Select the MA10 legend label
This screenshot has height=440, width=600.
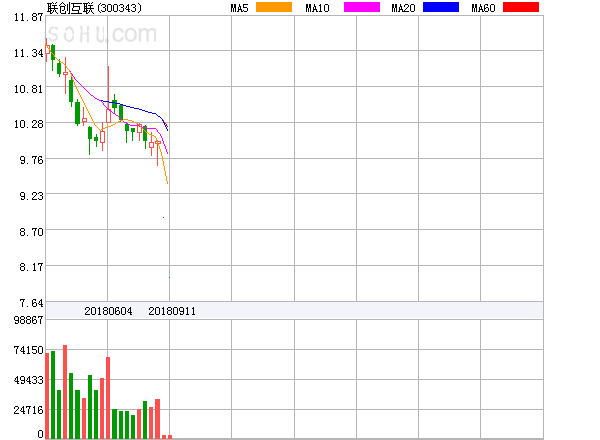tap(317, 8)
